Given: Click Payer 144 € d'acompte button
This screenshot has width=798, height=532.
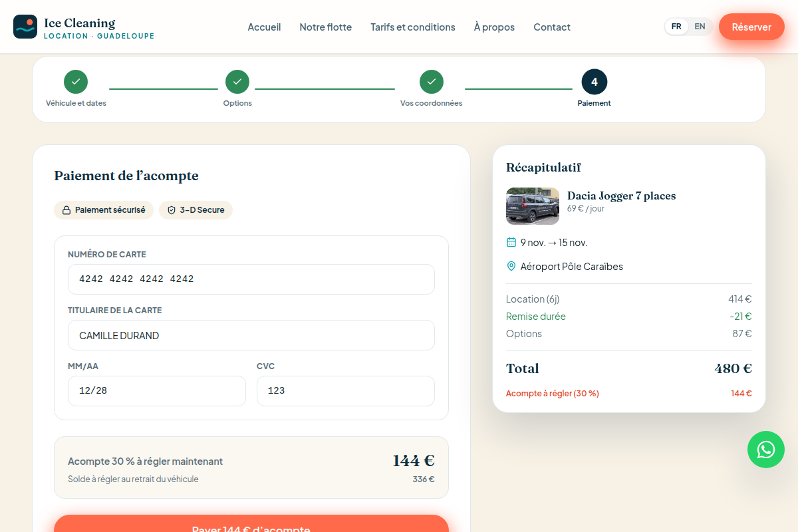Looking at the screenshot, I should [251, 524].
